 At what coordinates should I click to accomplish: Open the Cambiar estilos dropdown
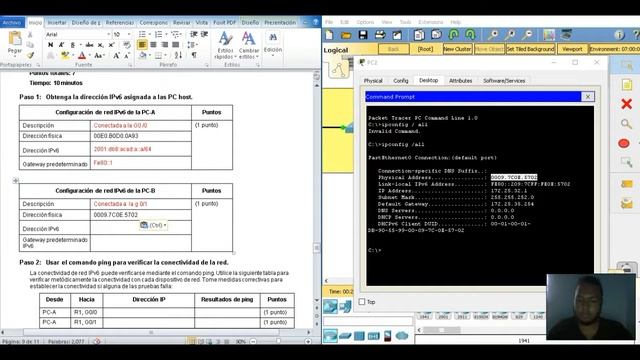pyautogui.click(x=249, y=45)
